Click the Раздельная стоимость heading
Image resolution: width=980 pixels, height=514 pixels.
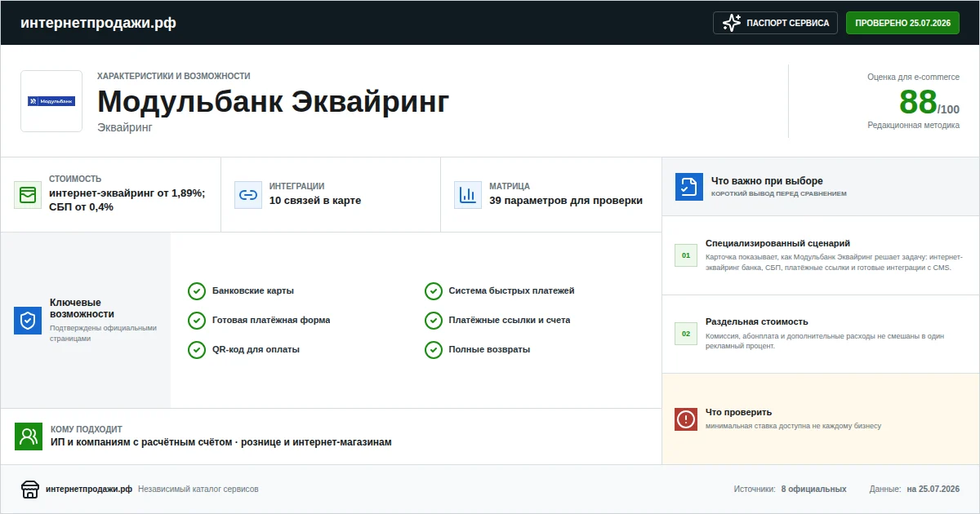[757, 321]
